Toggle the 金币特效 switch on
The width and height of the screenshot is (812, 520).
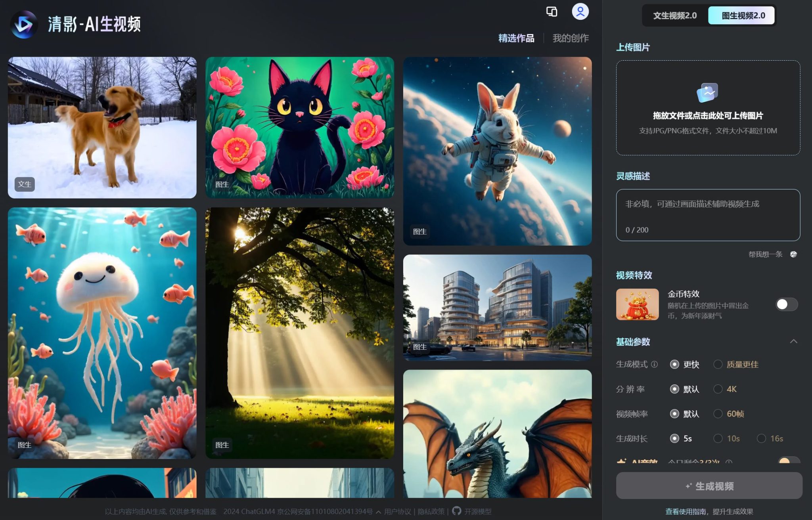click(x=786, y=304)
